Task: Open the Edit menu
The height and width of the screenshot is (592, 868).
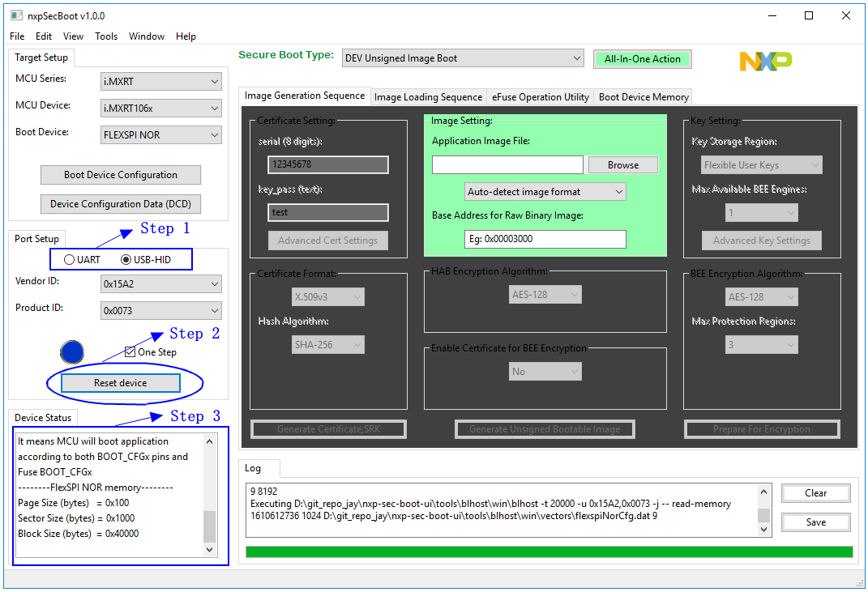Action: 44,36
